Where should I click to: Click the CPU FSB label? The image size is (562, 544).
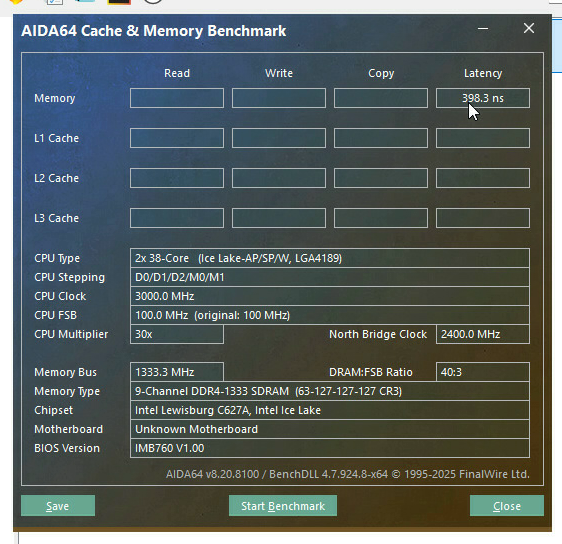(x=56, y=315)
